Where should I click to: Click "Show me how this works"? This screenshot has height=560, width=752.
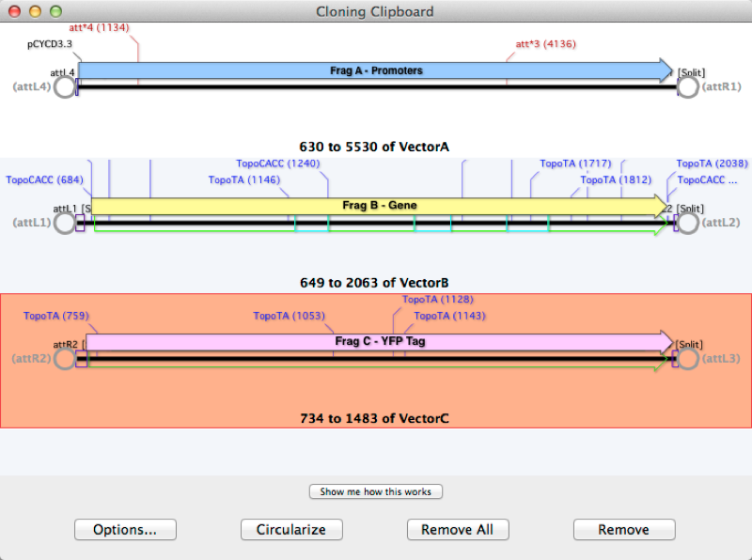point(375,490)
